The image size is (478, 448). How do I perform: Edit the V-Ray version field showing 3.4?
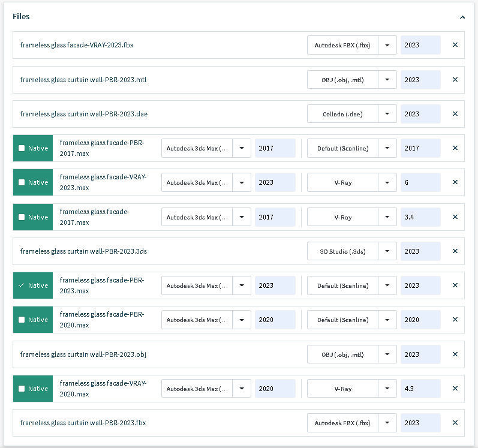[x=420, y=217]
